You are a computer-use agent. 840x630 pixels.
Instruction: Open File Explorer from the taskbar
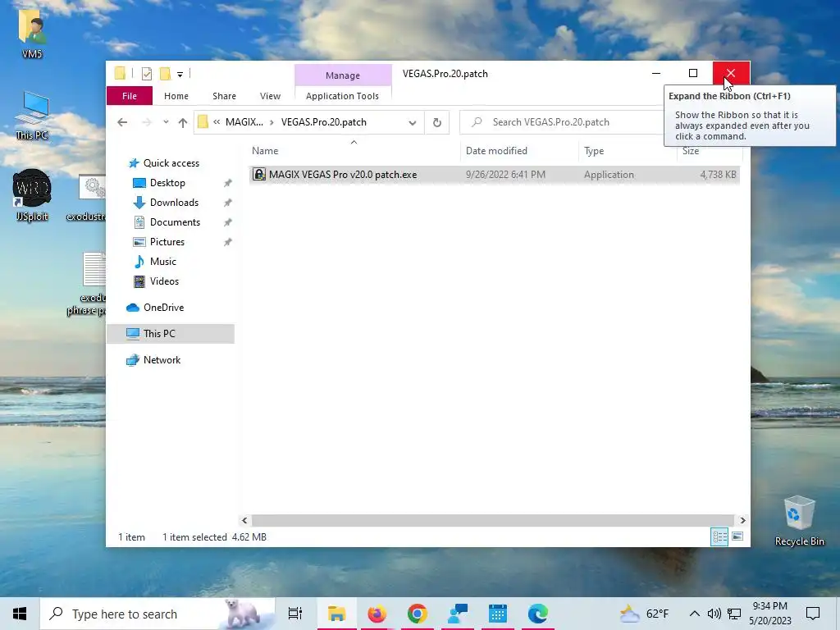(x=337, y=614)
